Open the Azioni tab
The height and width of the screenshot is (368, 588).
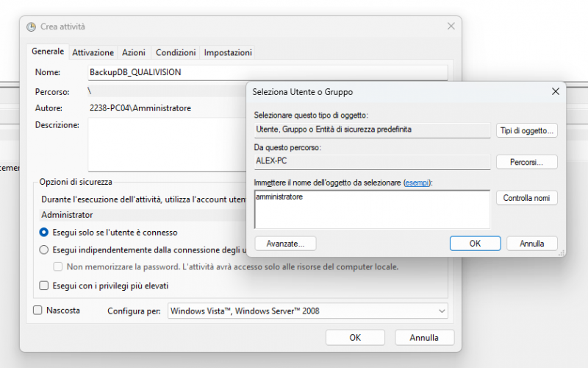click(134, 53)
